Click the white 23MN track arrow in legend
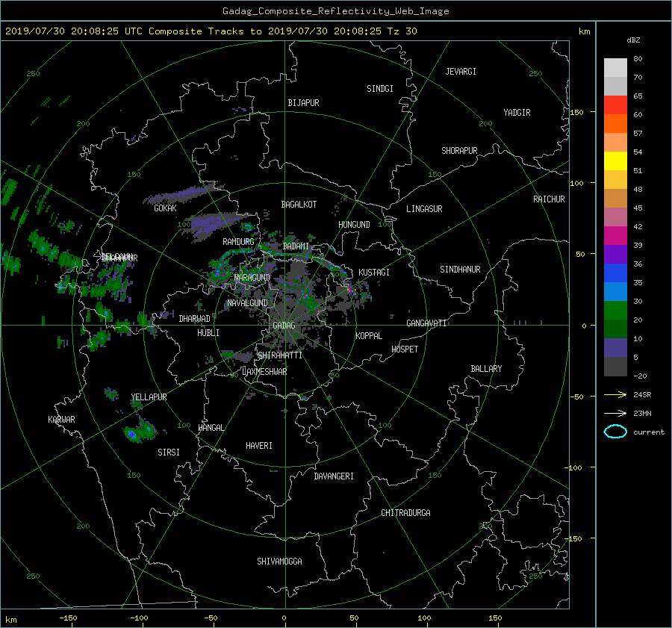This screenshot has width=672, height=628. tap(615, 413)
